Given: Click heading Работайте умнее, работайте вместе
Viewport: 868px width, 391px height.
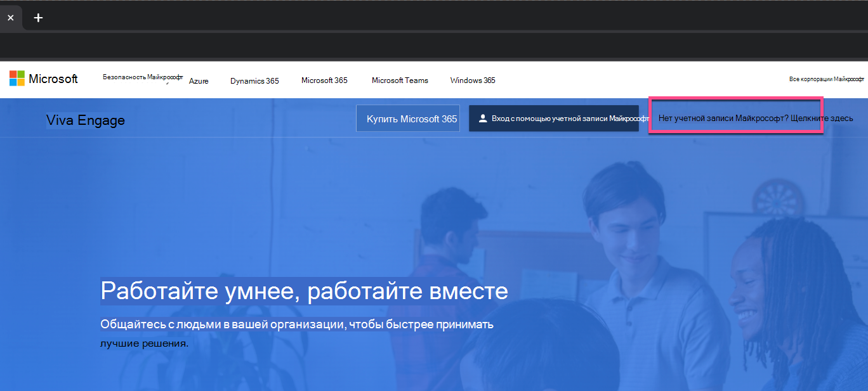Looking at the screenshot, I should 305,291.
